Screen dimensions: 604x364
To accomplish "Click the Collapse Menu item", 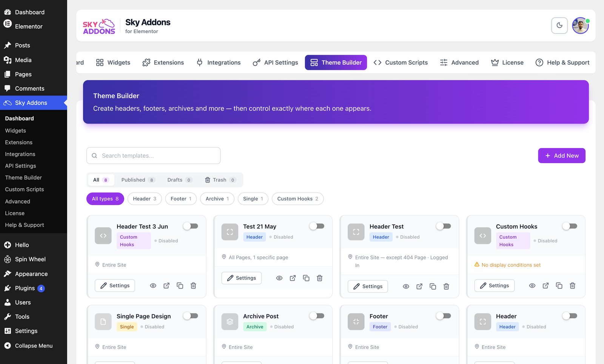I will 34,346.
